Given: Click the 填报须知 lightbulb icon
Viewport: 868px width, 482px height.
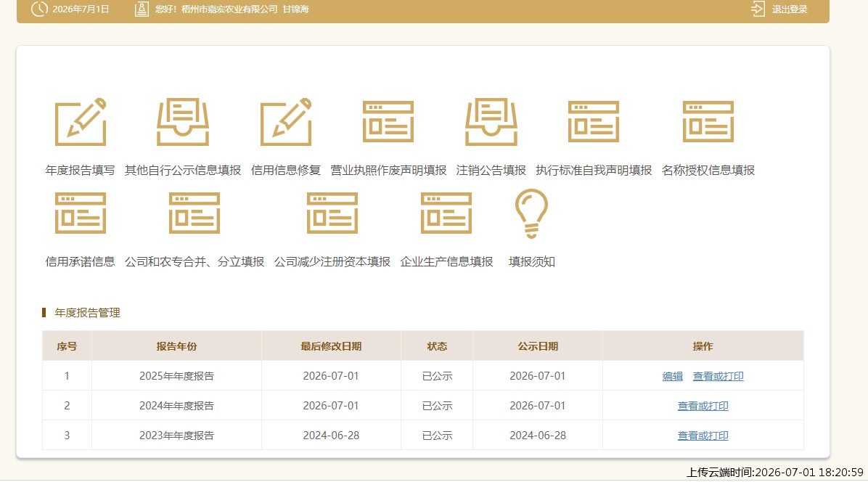Looking at the screenshot, I should [531, 213].
